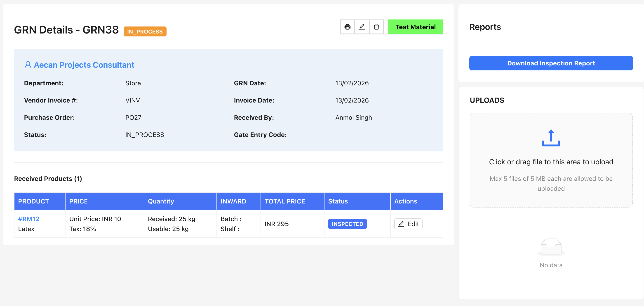This screenshot has width=644, height=306.
Task: Open product link #RM12
Action: pos(28,219)
